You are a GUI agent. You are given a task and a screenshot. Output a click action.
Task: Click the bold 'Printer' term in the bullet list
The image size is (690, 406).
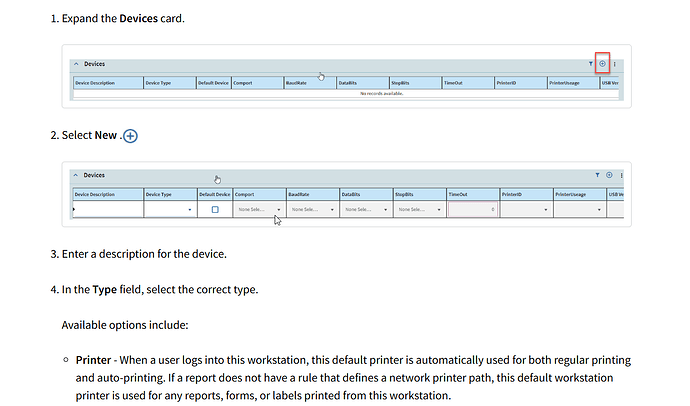point(93,360)
